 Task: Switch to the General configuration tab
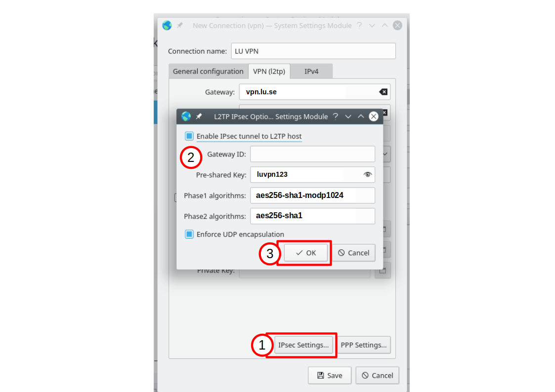coord(208,72)
